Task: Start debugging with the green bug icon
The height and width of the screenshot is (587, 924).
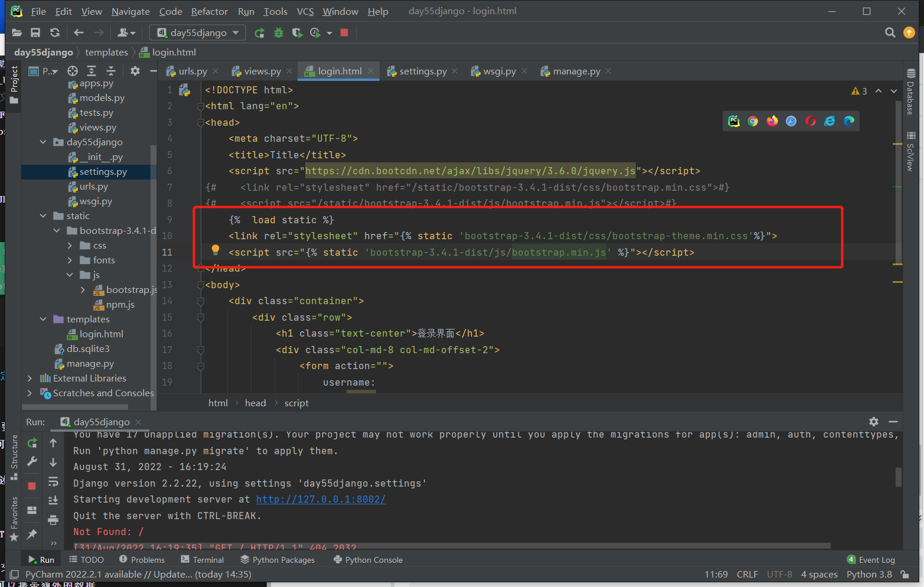Action: click(279, 33)
